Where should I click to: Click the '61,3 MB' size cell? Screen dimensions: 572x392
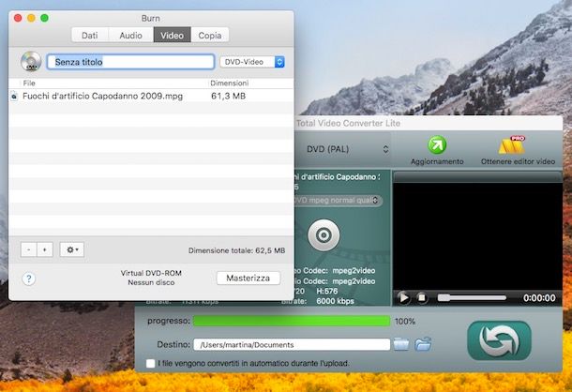229,96
